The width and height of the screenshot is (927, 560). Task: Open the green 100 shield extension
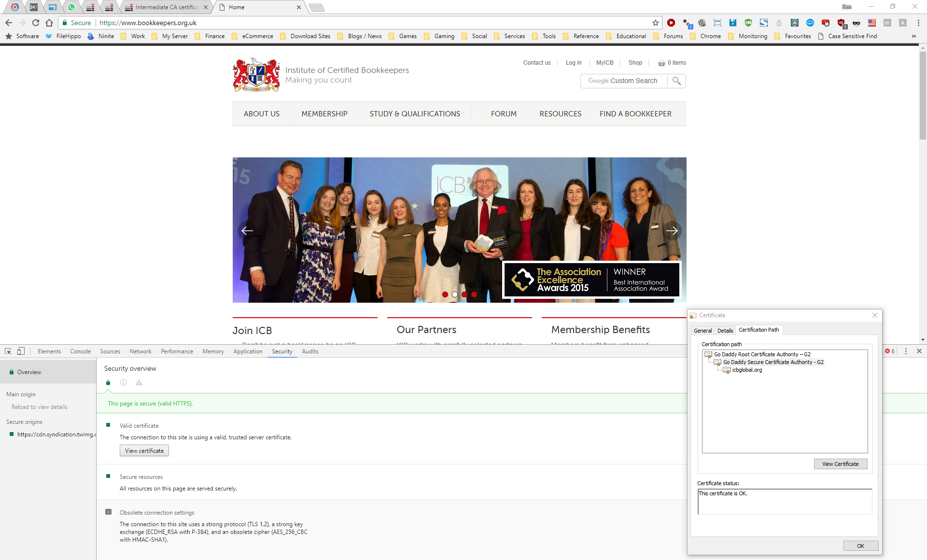tap(748, 23)
